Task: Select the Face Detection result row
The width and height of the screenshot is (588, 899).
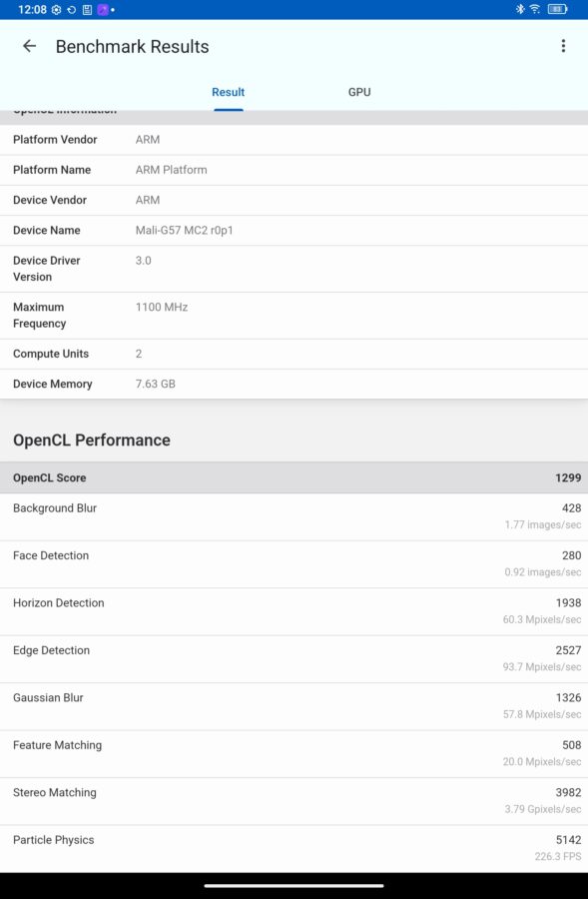Action: tap(294, 564)
